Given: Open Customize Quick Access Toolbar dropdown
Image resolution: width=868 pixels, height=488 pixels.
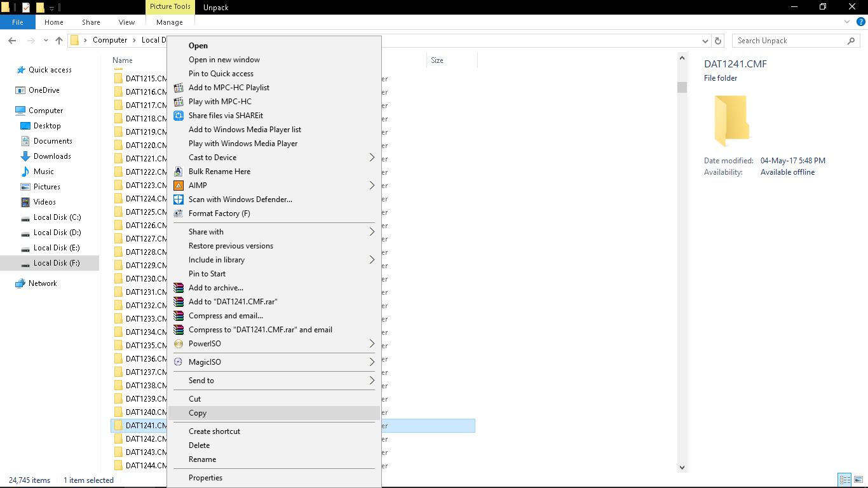Looking at the screenshot, I should [52, 8].
